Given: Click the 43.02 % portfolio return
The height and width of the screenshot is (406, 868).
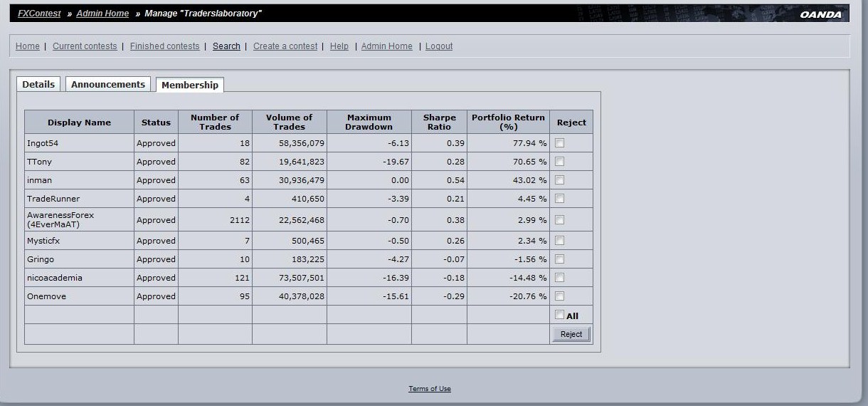Looking at the screenshot, I should (530, 180).
